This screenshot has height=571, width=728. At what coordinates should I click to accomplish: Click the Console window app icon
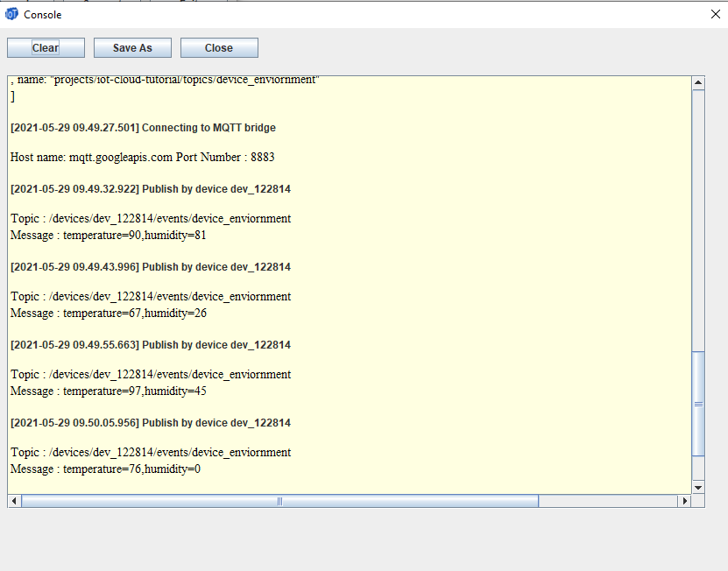11,14
